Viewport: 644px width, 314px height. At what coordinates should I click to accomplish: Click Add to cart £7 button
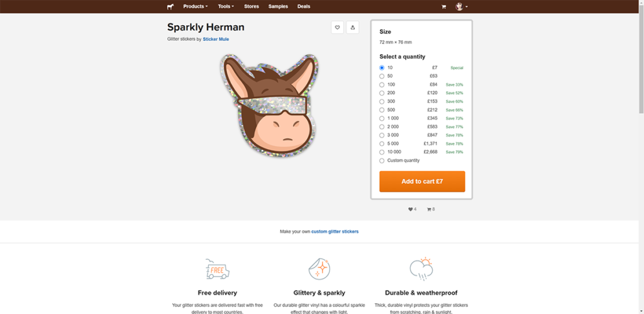coord(422,182)
